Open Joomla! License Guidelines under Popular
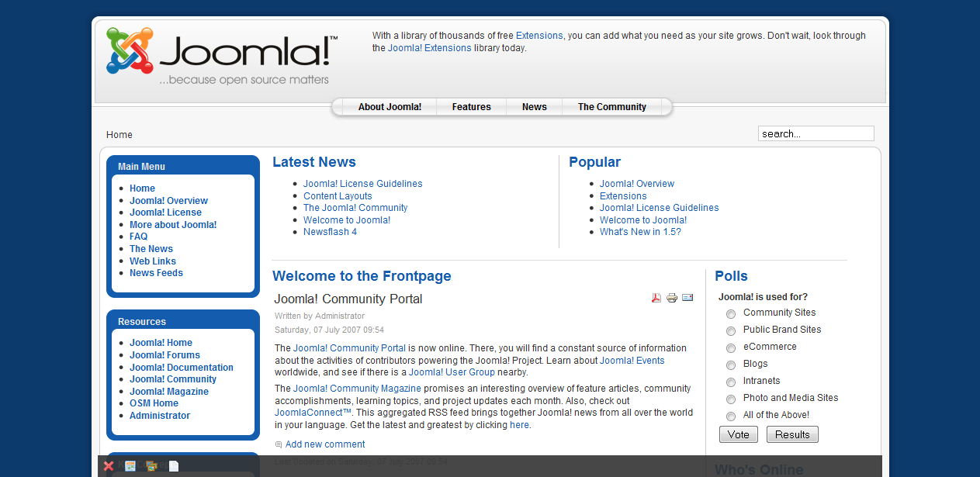Image resolution: width=980 pixels, height=477 pixels. click(x=660, y=208)
